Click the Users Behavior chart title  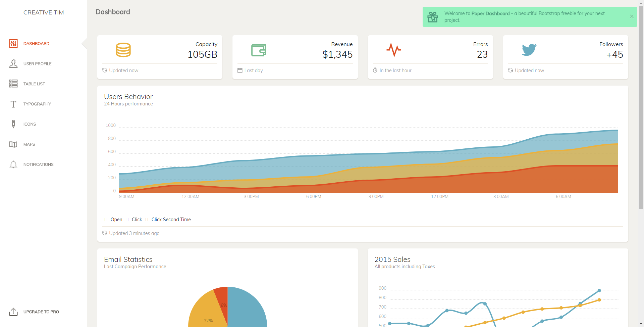(x=128, y=97)
